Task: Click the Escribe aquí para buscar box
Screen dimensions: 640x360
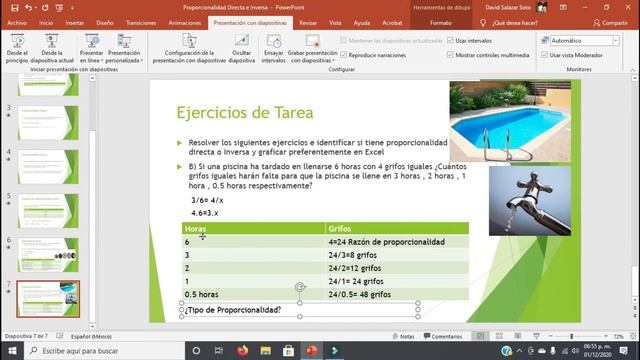Action: click(105, 351)
